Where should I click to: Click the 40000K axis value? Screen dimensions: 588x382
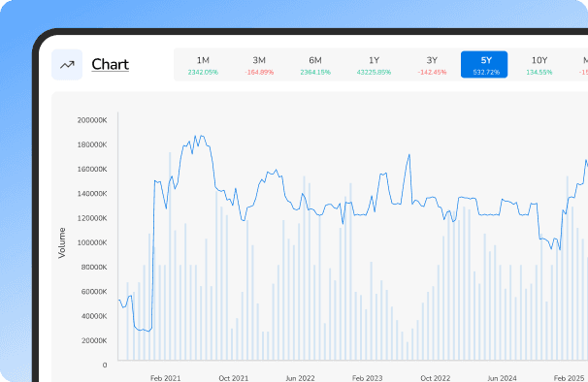94,316
